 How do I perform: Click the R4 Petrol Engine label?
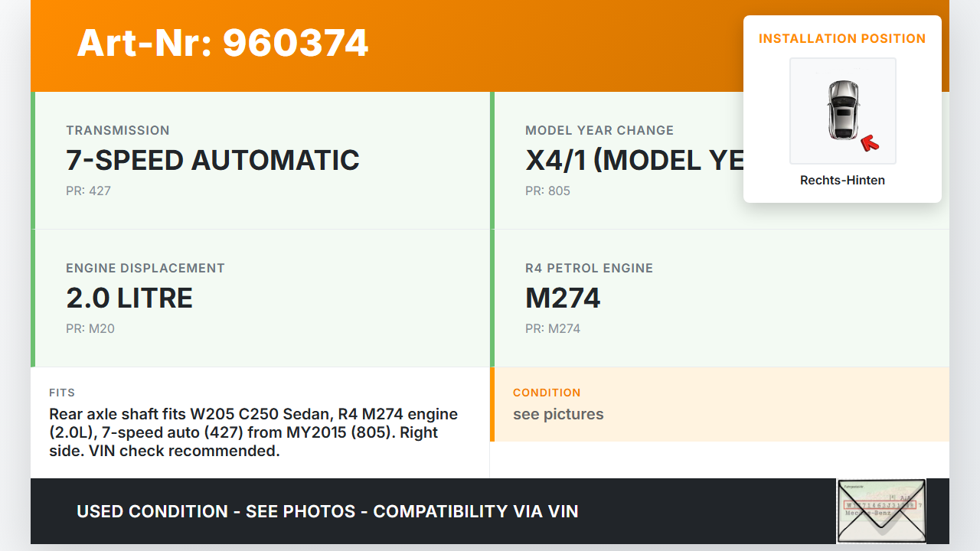tap(589, 268)
